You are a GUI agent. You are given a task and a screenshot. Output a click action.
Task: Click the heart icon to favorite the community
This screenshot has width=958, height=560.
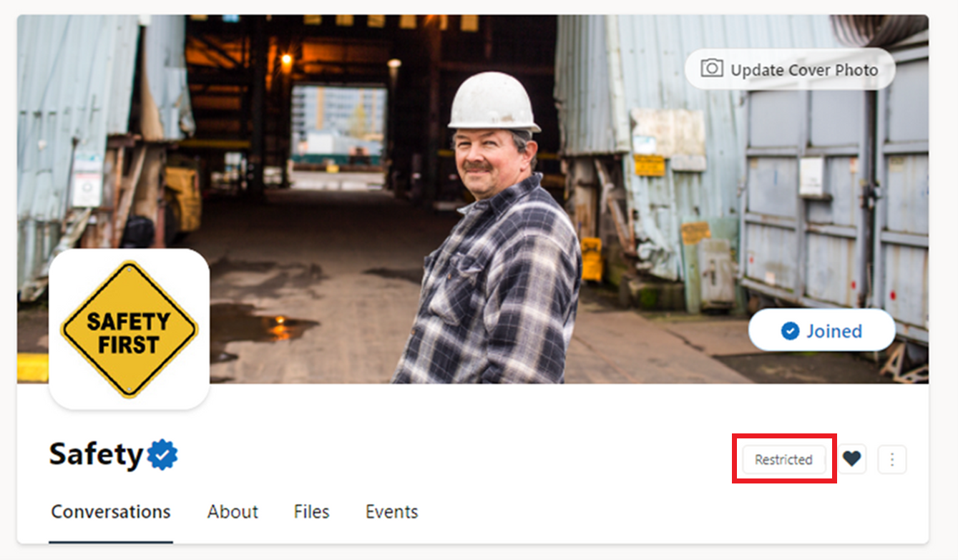[853, 460]
